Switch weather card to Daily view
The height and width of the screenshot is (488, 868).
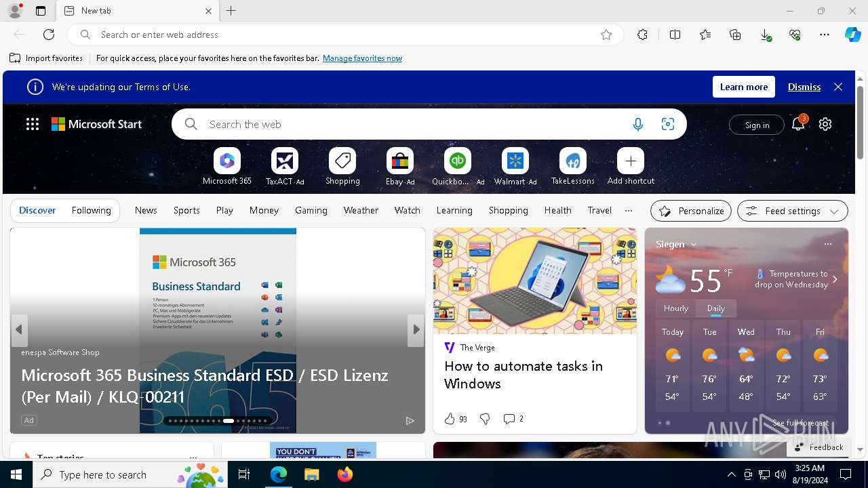716,308
